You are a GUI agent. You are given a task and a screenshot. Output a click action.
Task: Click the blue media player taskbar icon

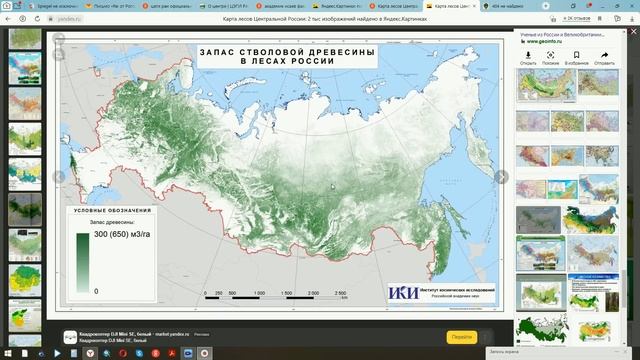pos(57,353)
